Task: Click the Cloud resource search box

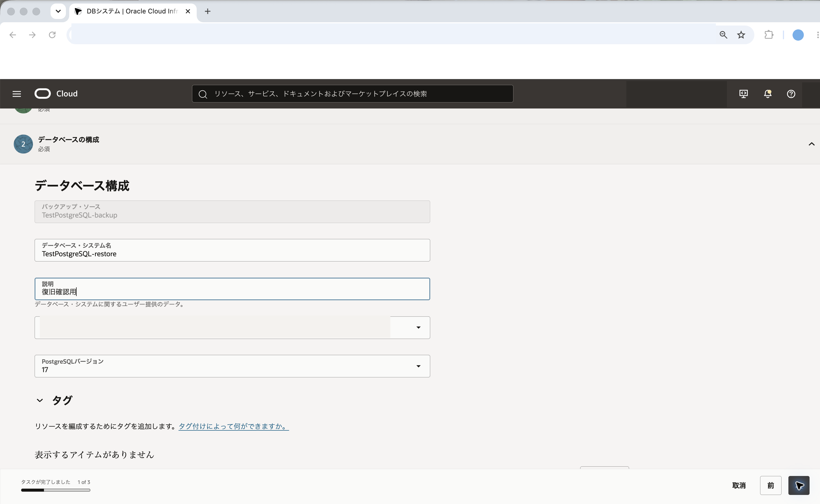Action: click(x=352, y=94)
